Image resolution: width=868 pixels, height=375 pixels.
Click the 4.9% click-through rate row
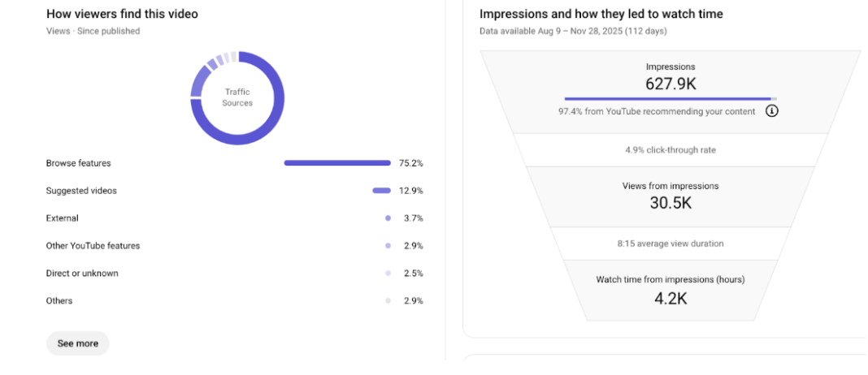671,150
